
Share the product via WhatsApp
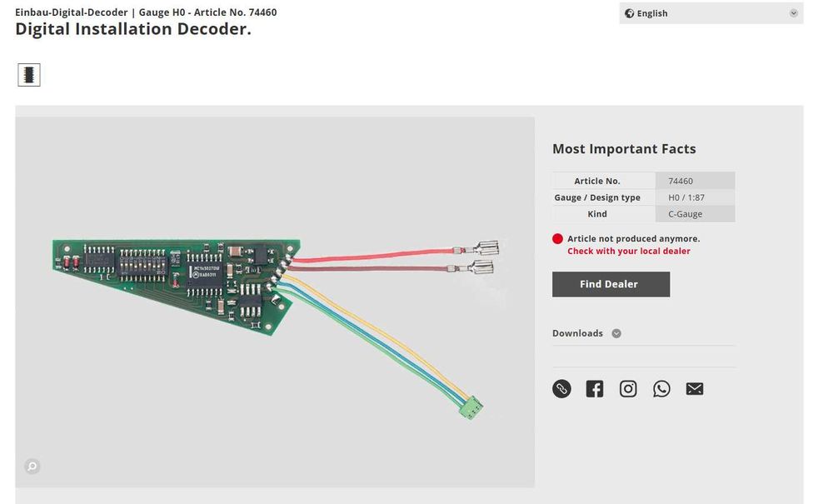[x=661, y=389]
